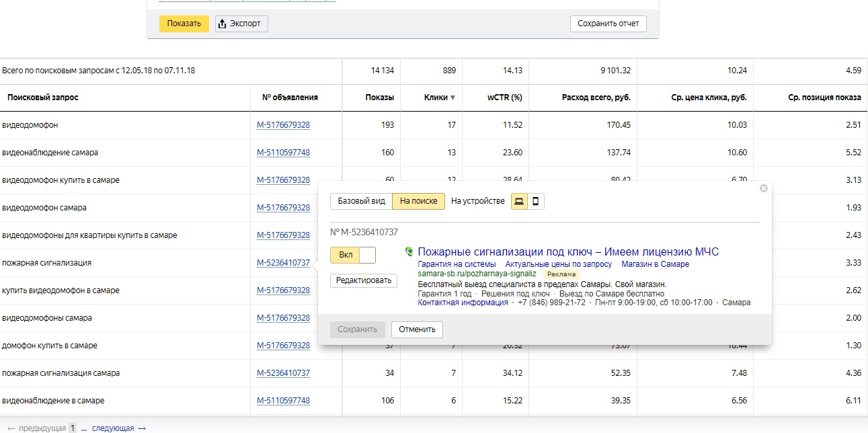The image size is (868, 433).
Task: Click the total clicks value 889
Action: [x=449, y=71]
